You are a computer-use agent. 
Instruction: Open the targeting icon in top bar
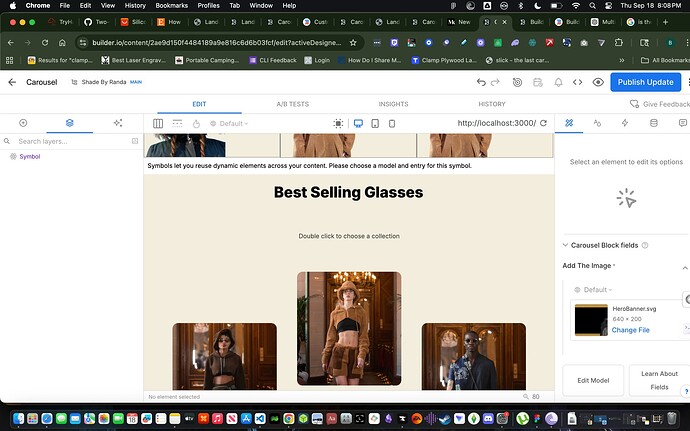tap(518, 82)
